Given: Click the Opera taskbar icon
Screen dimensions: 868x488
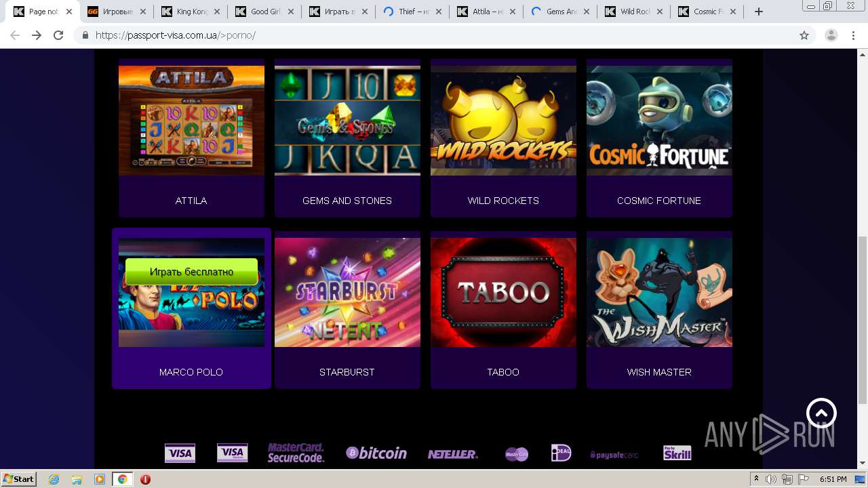Looking at the screenshot, I should point(145,479).
